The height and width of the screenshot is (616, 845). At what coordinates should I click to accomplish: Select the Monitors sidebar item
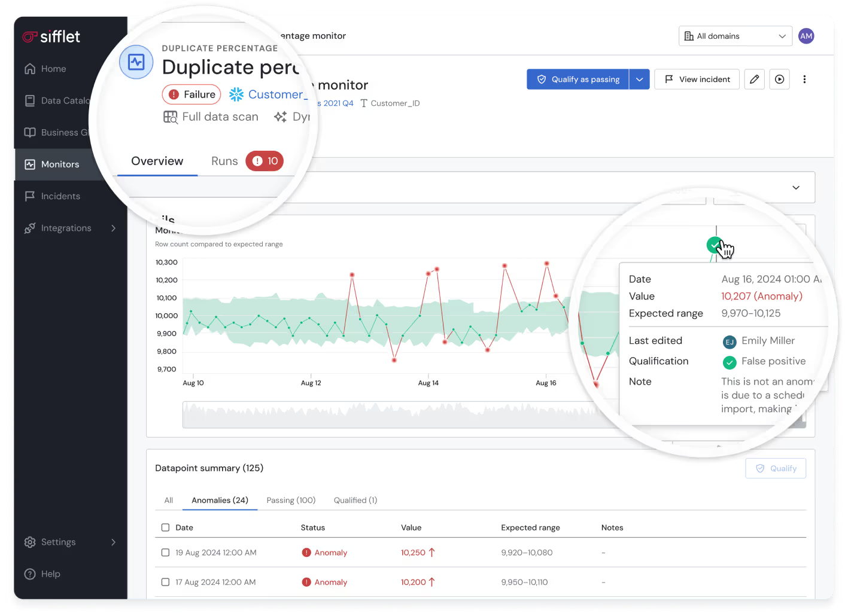[60, 164]
